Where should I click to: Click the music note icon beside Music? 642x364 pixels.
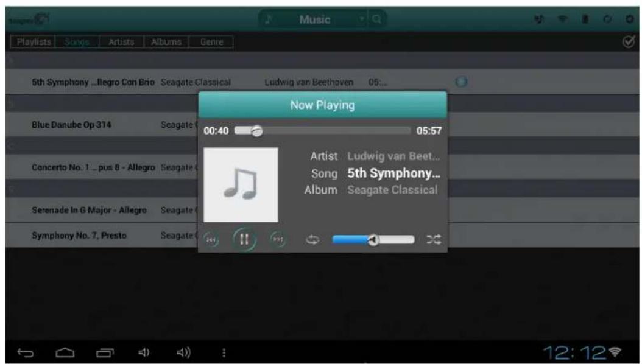(x=269, y=19)
